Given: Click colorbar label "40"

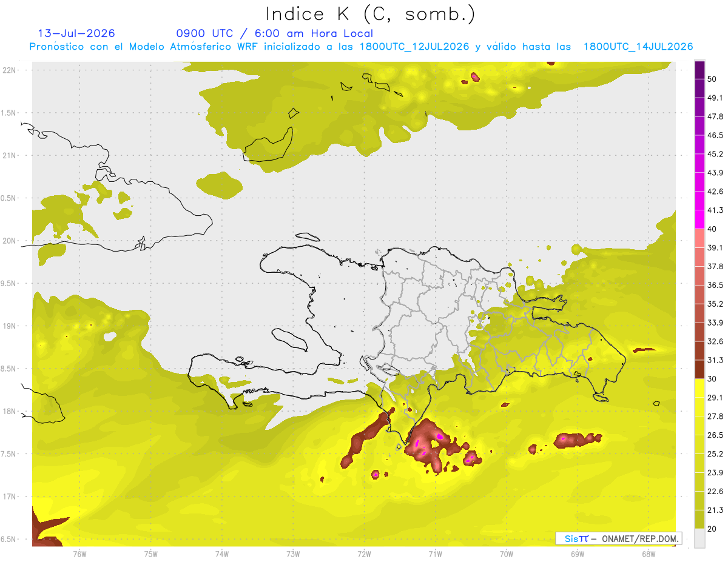Looking at the screenshot, I should pyautogui.click(x=712, y=229).
